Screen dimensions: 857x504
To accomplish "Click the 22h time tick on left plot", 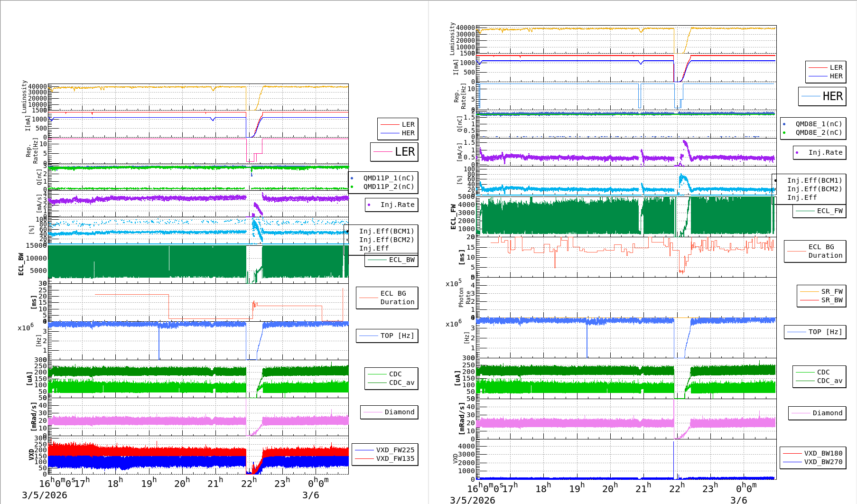I will (249, 483).
